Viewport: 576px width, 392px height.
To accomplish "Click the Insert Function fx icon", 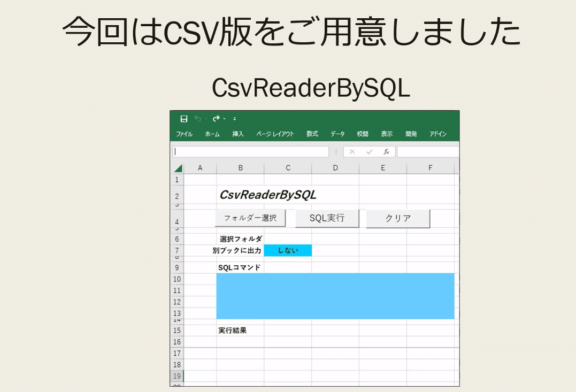I will point(386,152).
